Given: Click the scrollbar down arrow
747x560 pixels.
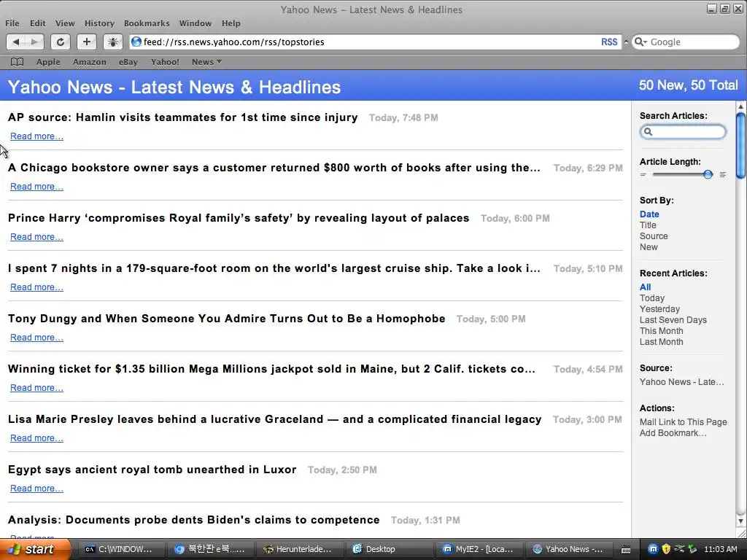Looking at the screenshot, I should [x=740, y=521].
